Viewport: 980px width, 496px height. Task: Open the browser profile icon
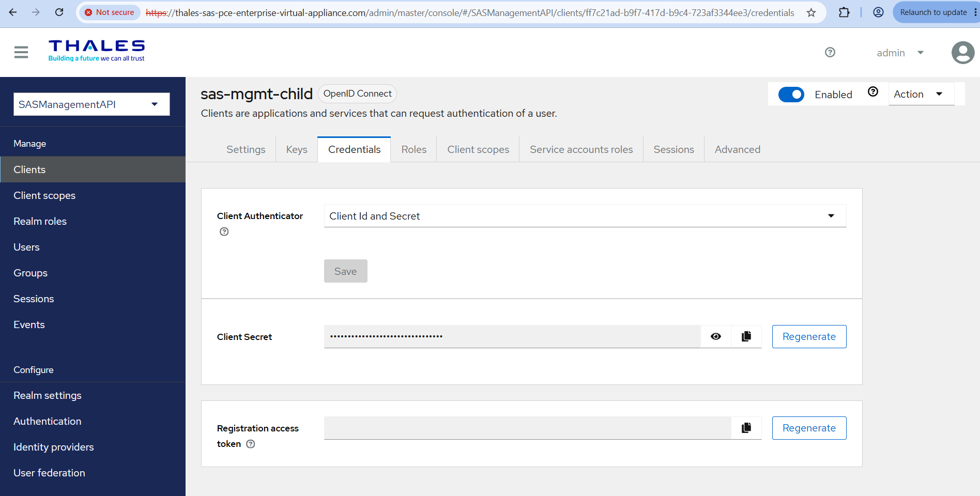[x=878, y=12]
